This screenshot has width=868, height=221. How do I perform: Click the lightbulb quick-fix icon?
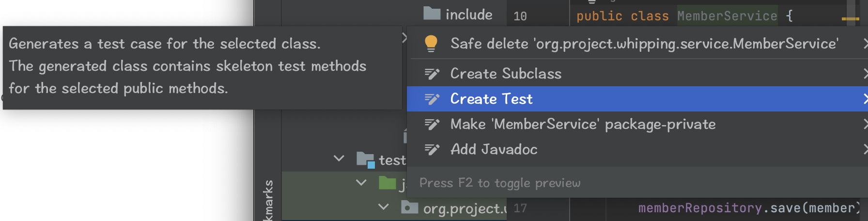tap(431, 44)
